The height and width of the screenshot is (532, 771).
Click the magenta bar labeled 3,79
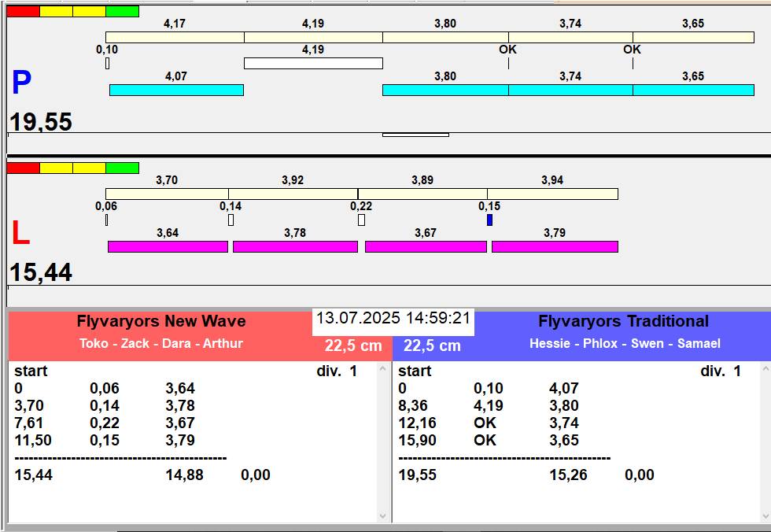(555, 247)
